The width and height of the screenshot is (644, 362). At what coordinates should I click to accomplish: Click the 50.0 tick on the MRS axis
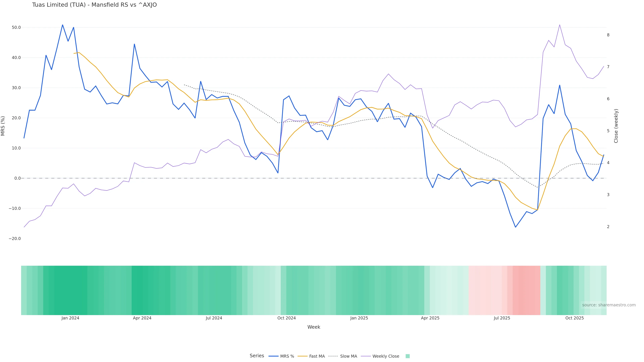point(16,27)
